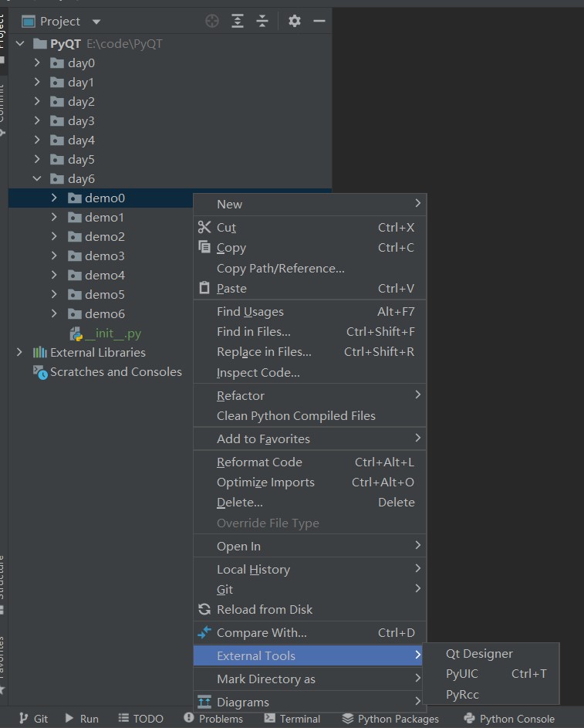Viewport: 584px width, 728px height.
Task: Hide the Project panel with minus icon
Action: [319, 21]
